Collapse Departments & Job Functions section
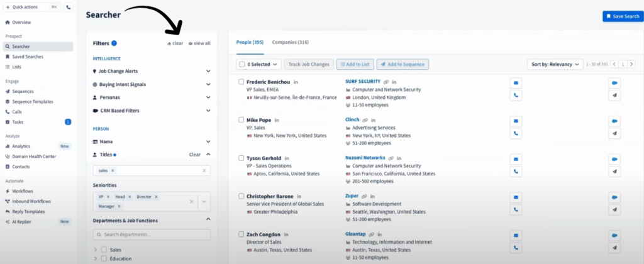 point(208,219)
